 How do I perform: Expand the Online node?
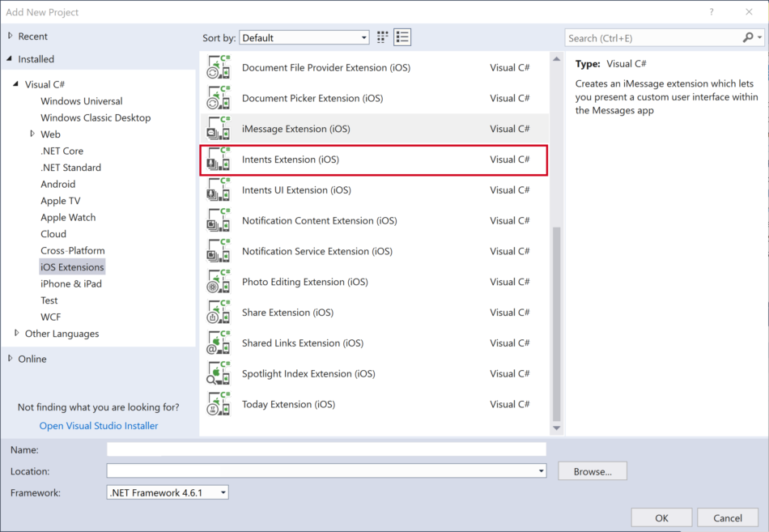[x=11, y=358]
